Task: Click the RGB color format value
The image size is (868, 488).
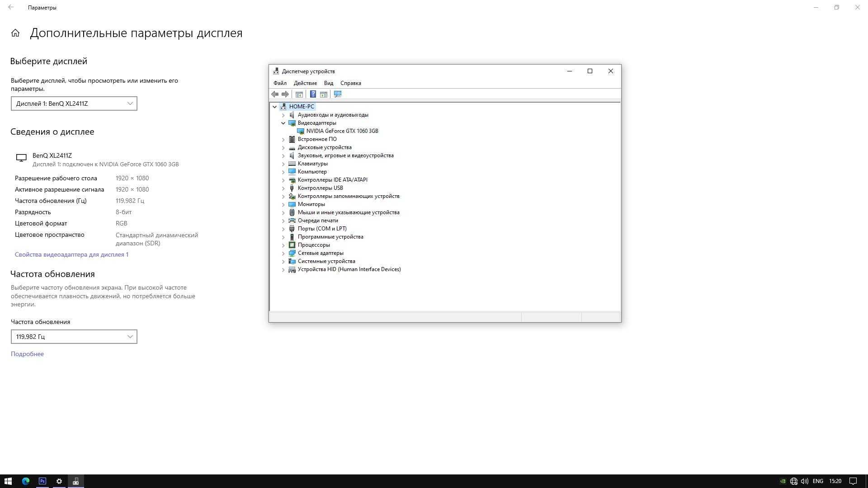Action: pos(122,223)
